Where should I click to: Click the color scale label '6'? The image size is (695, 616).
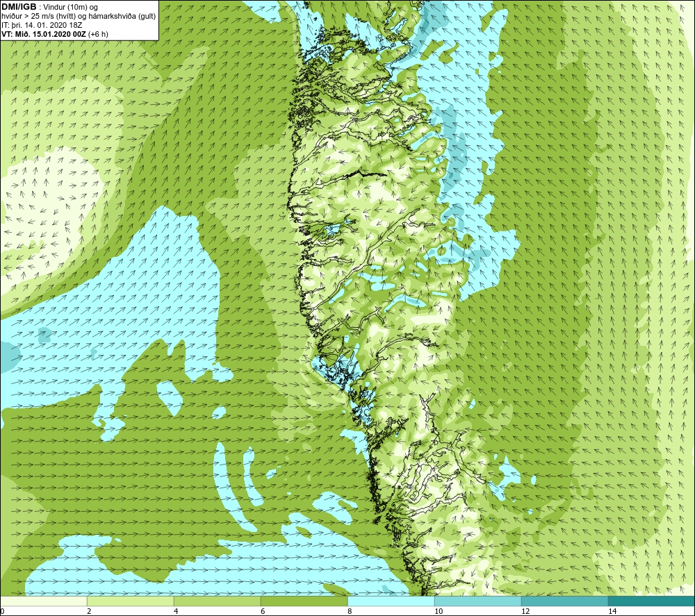point(263,611)
